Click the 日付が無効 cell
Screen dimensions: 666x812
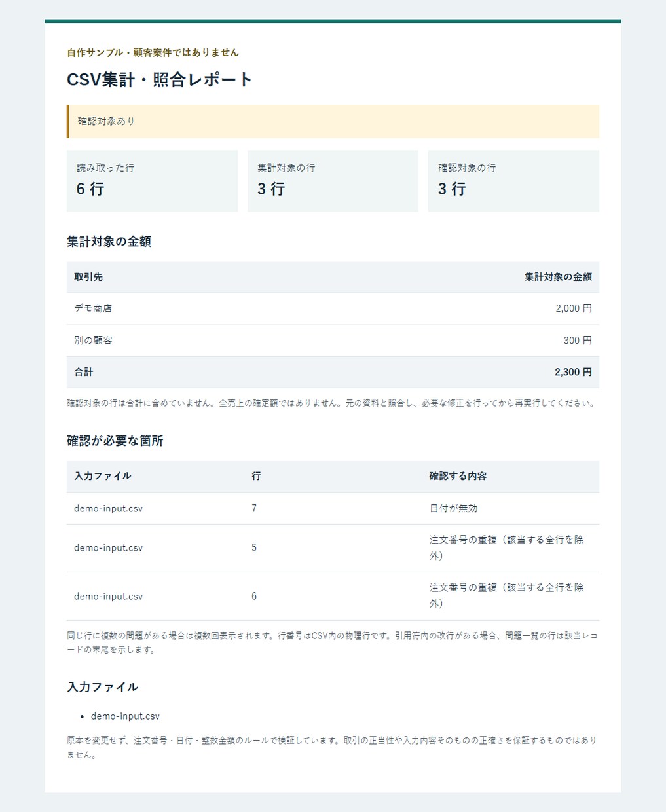453,508
